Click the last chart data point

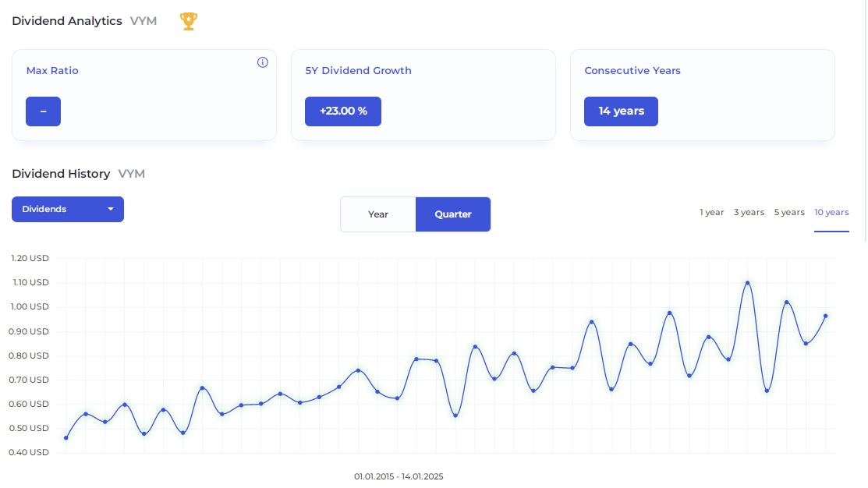(x=825, y=316)
